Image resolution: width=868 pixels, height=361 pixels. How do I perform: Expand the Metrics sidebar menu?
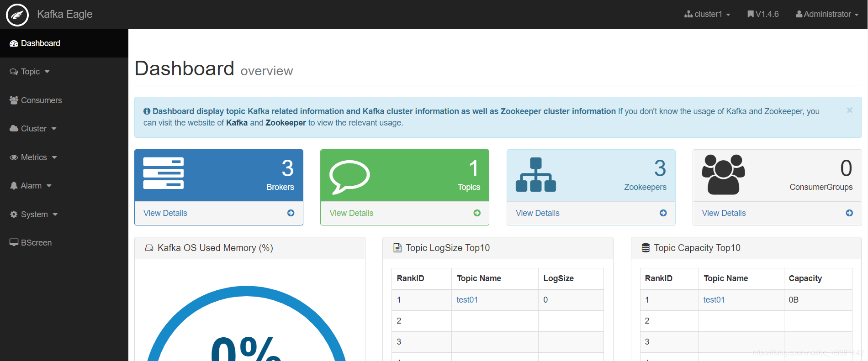tap(64, 157)
